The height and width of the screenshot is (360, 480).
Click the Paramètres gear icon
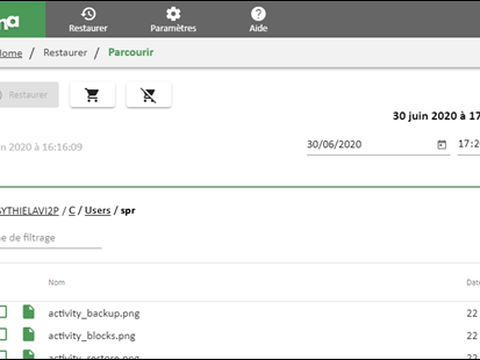pos(173,14)
